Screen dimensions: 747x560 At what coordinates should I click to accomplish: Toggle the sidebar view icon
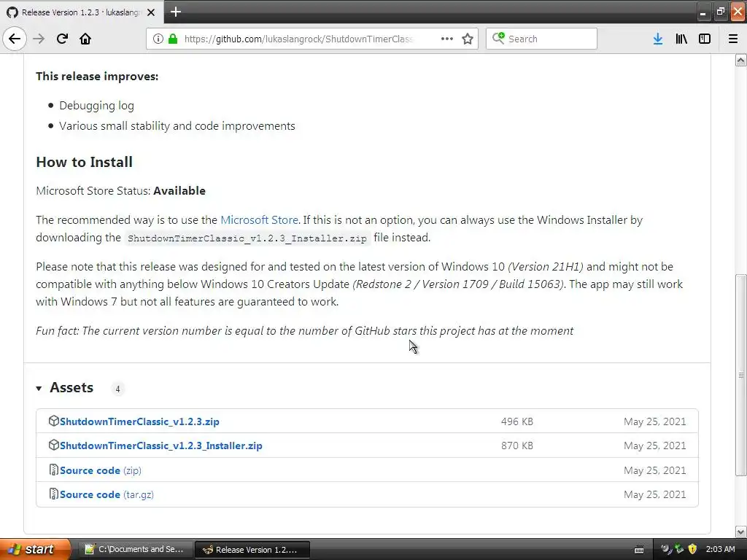705,39
